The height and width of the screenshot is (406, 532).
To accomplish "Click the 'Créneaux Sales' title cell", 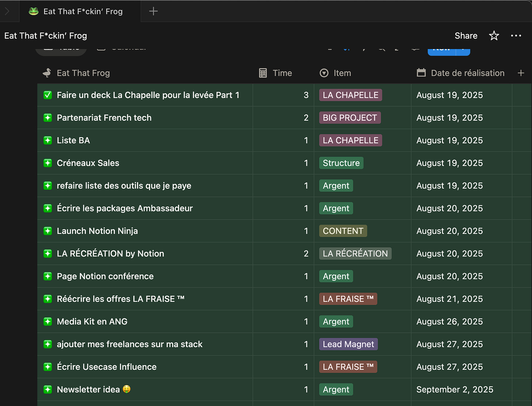I will pyautogui.click(x=145, y=163).
